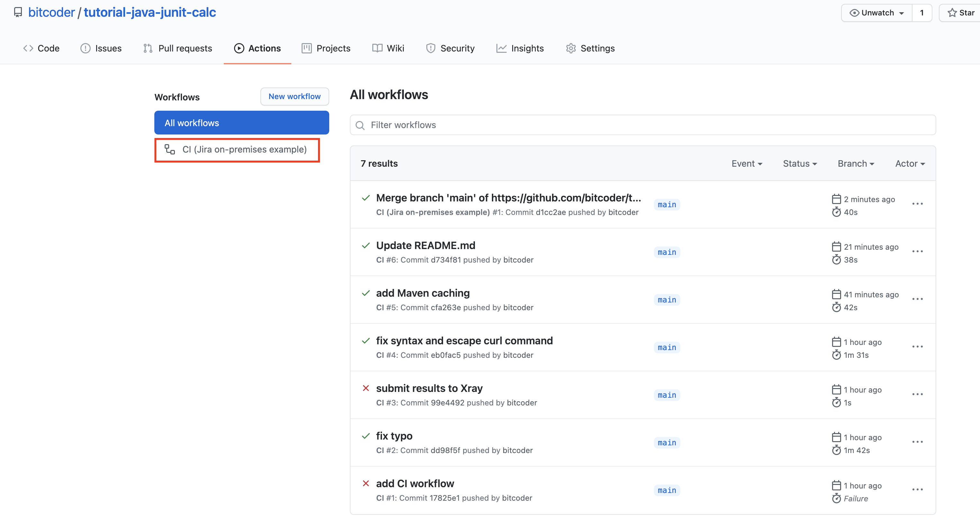The width and height of the screenshot is (980, 529).
Task: Click the search magnifier icon in filter box
Action: [x=360, y=125]
